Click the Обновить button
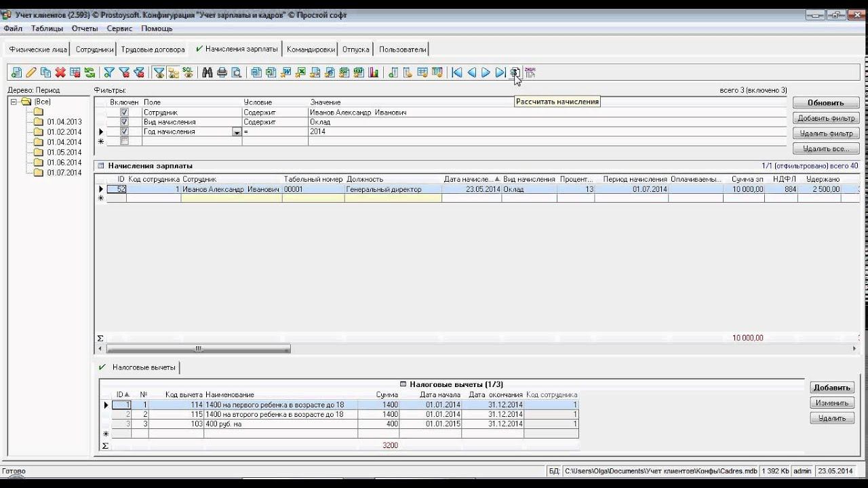Image resolution: width=868 pixels, height=488 pixels. click(826, 103)
